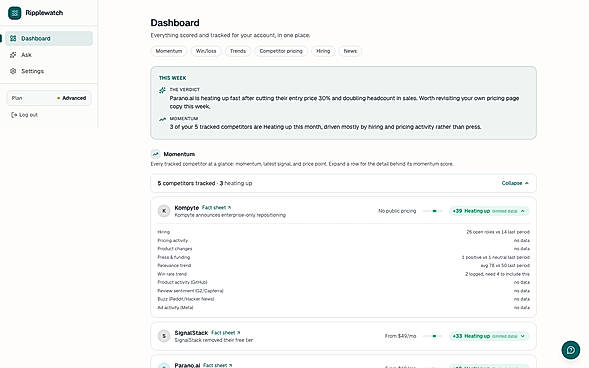Click the Advanced plan badge
This screenshot has width=589, height=368.
click(71, 98)
